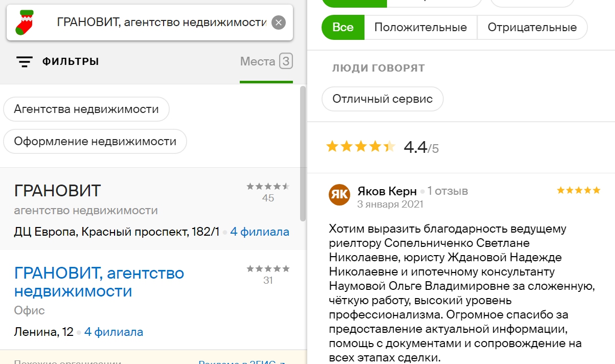Click the ЛЮДИ ГОВОРЯТ heading
615x364 pixels.
click(379, 68)
